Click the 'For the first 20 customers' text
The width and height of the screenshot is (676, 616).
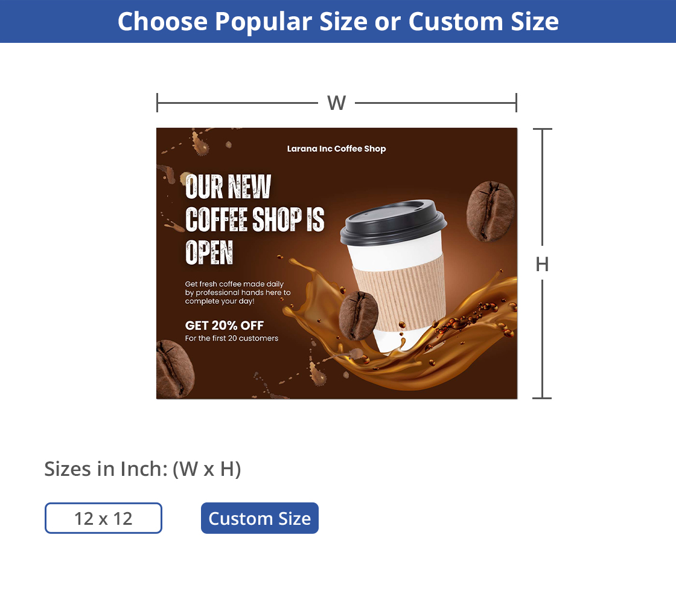pyautogui.click(x=232, y=338)
